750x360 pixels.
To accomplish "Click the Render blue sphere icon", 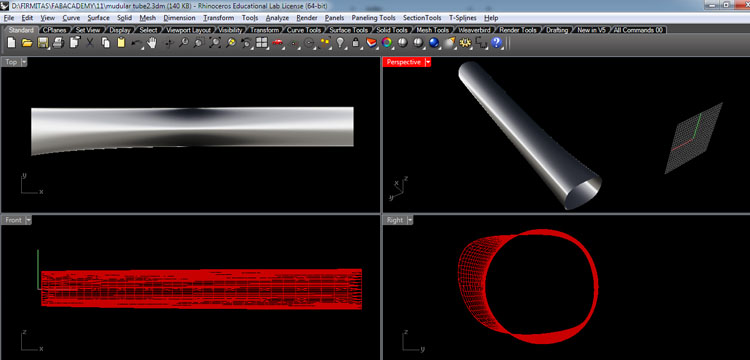I will click(x=434, y=43).
